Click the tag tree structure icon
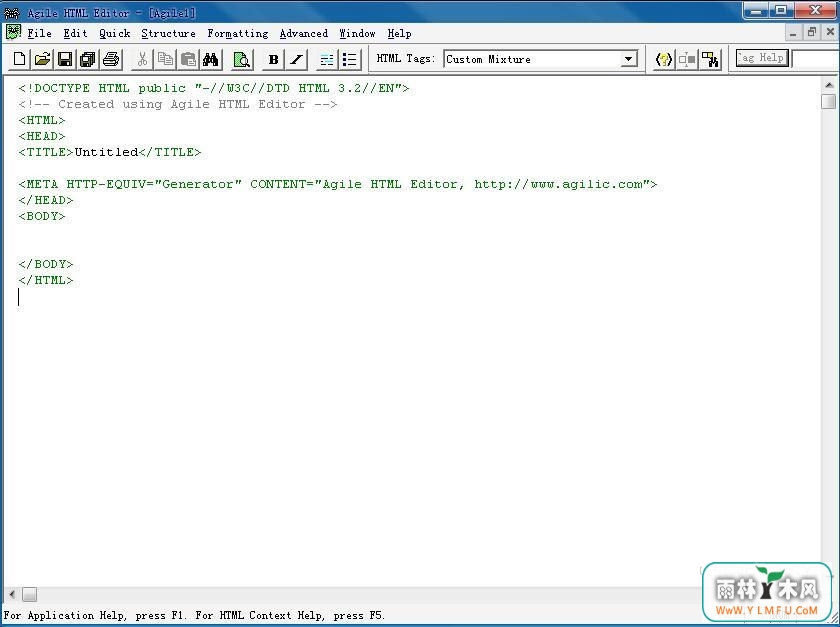840x627 pixels. tap(710, 59)
